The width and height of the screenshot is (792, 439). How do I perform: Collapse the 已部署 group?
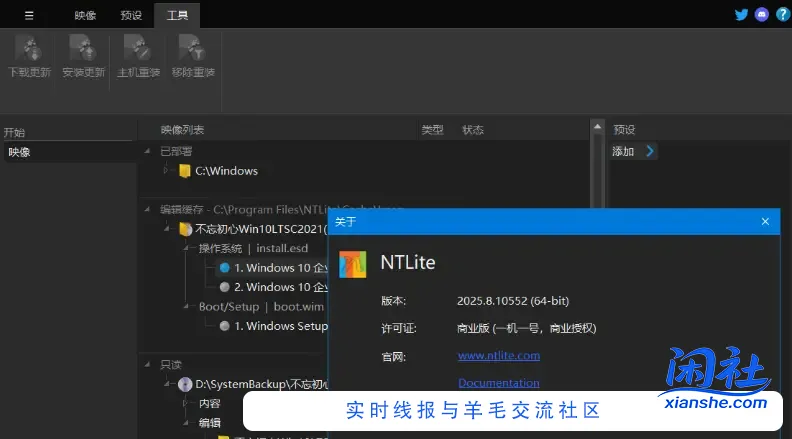click(147, 151)
